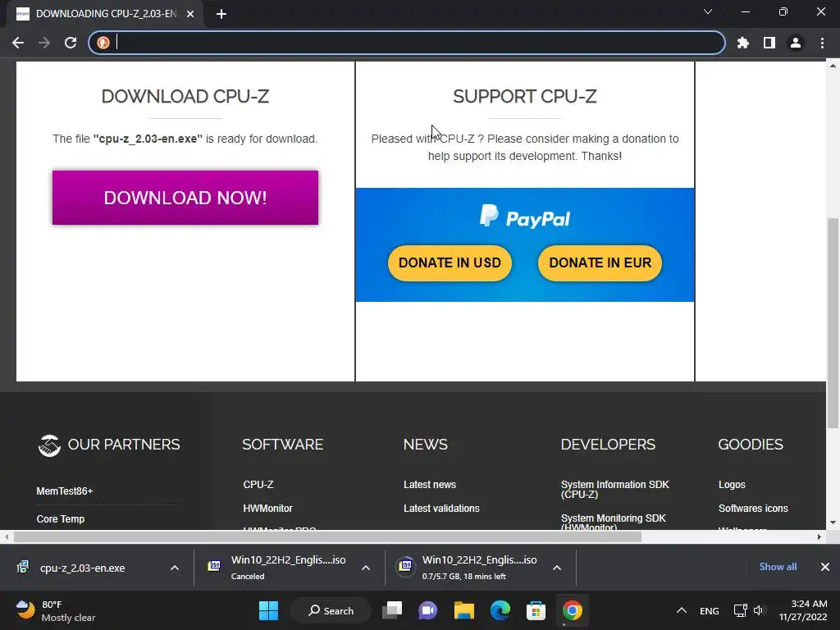Open System Information SDK (CPU-Z) link

pos(615,489)
